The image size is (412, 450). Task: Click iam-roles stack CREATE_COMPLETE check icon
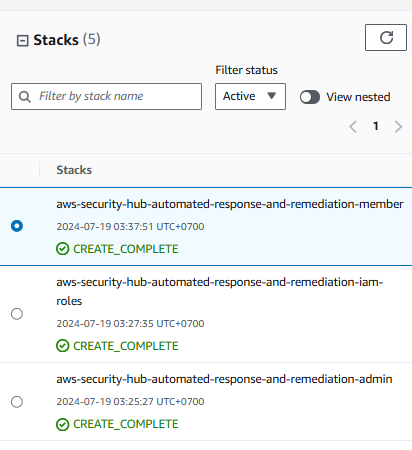point(63,346)
